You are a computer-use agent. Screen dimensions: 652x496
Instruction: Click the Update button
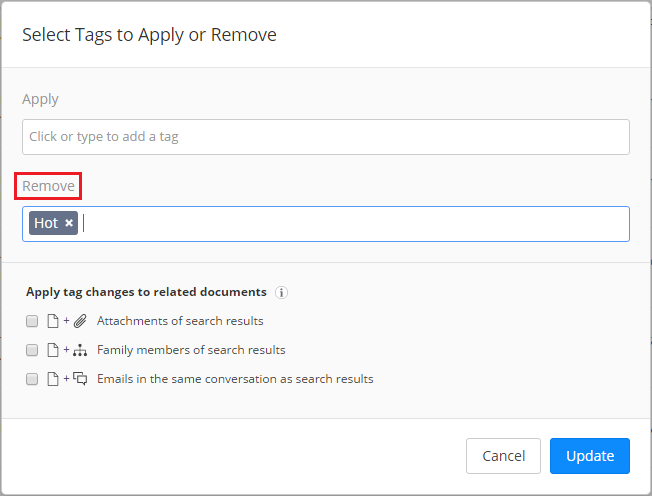pos(590,456)
